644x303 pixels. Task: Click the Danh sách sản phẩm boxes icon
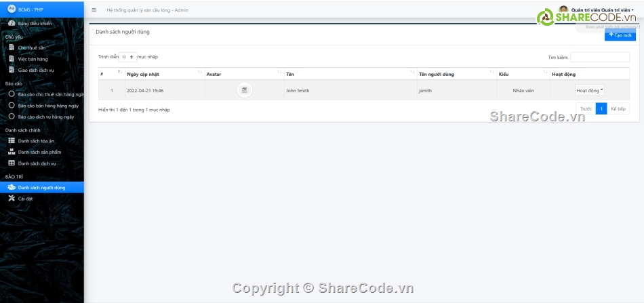(12, 152)
